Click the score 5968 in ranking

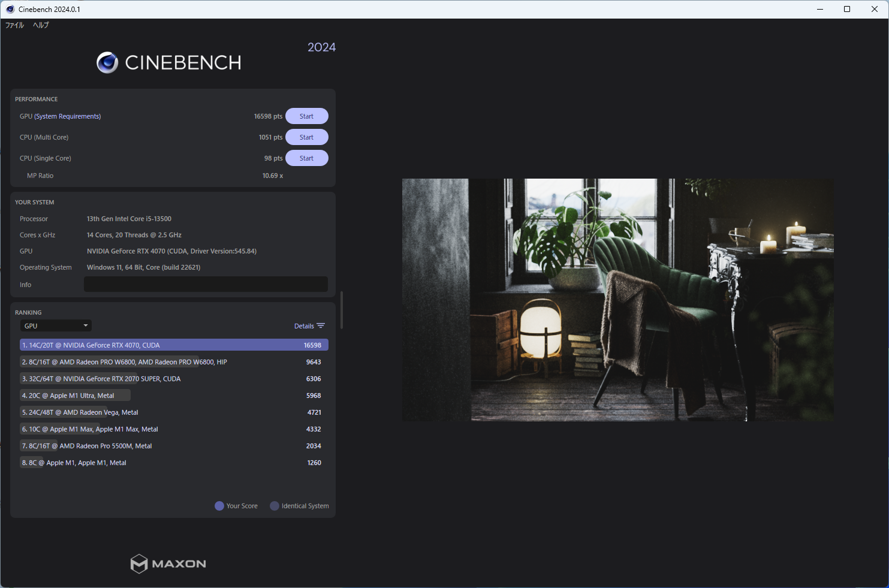tap(314, 396)
